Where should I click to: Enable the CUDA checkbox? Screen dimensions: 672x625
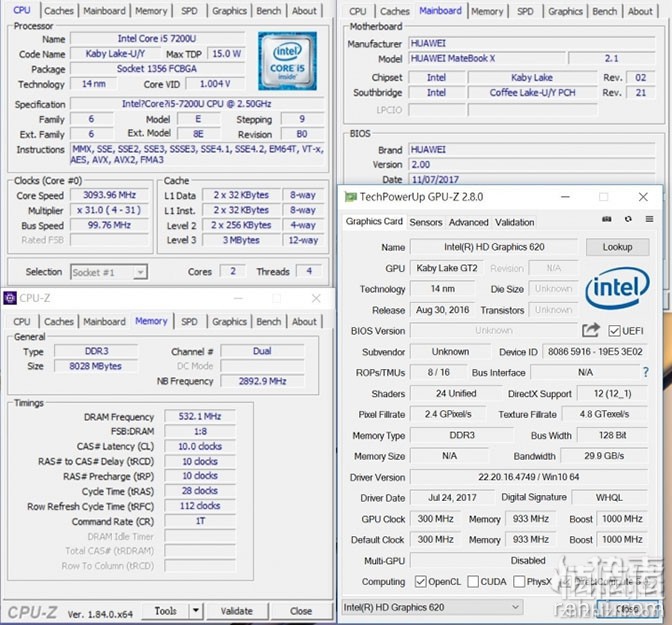point(473,581)
